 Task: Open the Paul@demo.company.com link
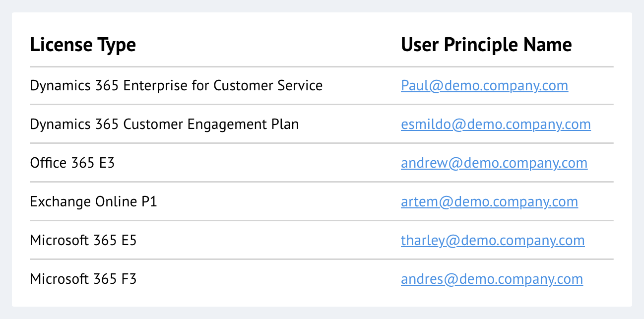pyautogui.click(x=484, y=86)
